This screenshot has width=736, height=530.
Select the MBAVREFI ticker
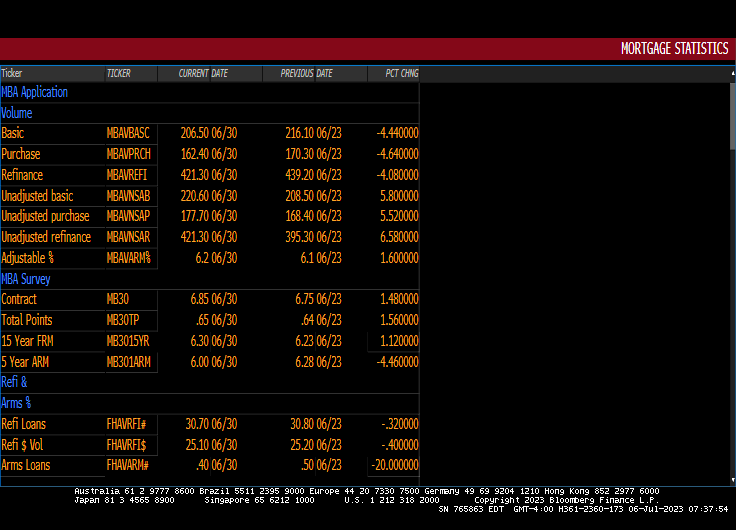(x=127, y=175)
